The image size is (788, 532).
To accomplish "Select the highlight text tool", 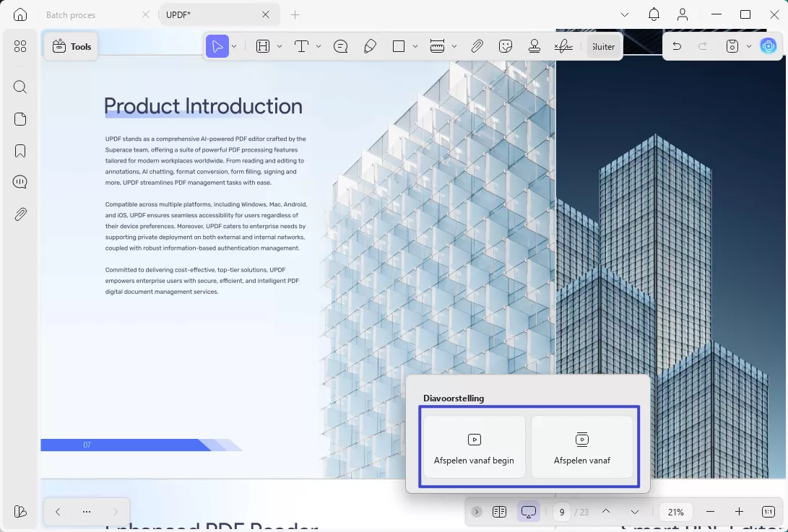I will pyautogui.click(x=263, y=46).
